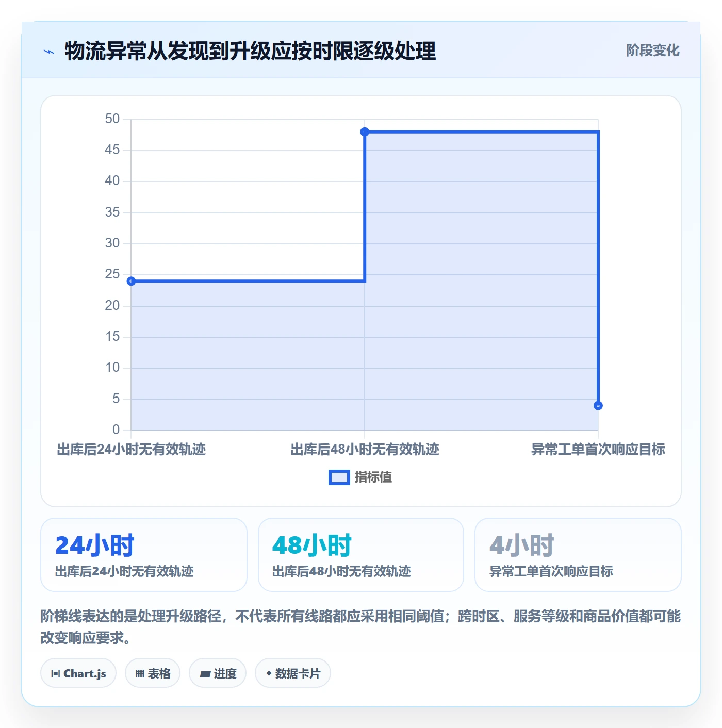Viewport: 722px width, 728px height.
Task: Open the 4小时 data card
Action: point(578,555)
